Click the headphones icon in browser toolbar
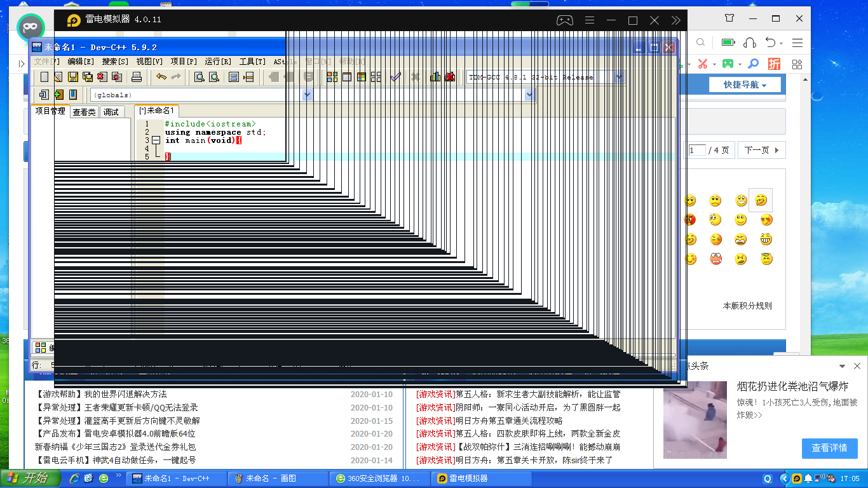 [750, 43]
